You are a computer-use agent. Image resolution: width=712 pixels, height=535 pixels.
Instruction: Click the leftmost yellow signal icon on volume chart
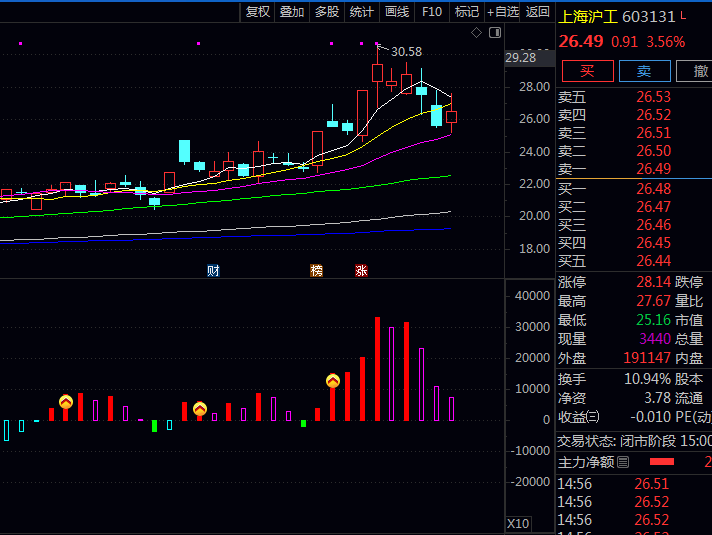66,402
